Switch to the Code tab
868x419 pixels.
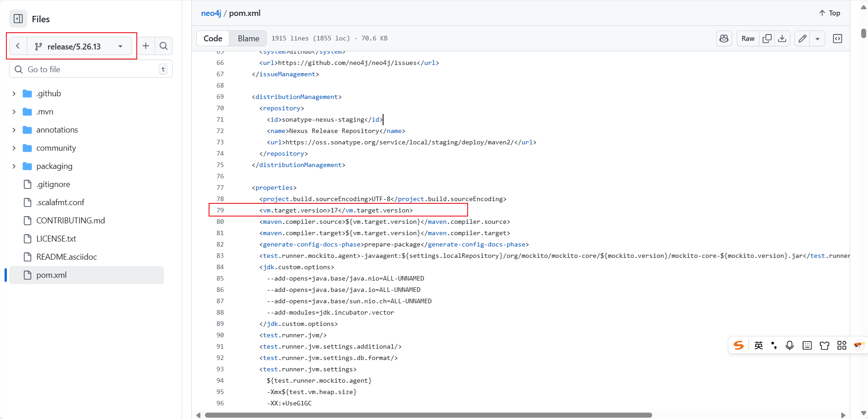tap(213, 39)
